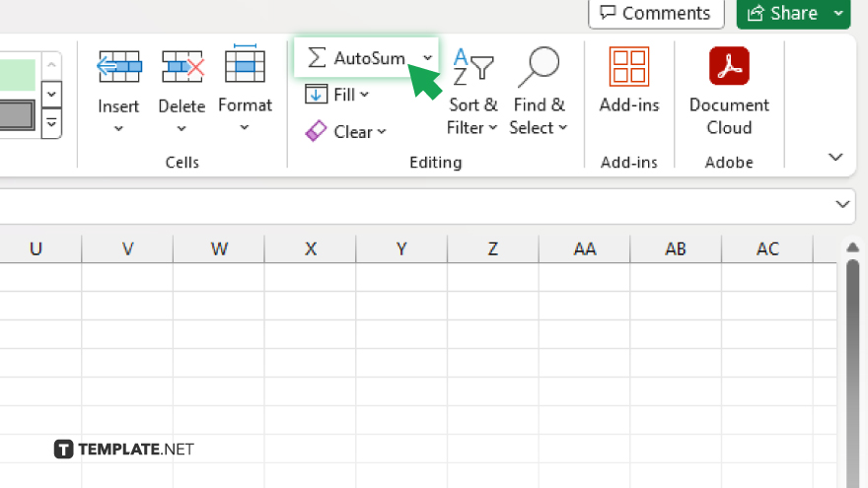
Task: Select column AA header
Action: [x=585, y=249]
